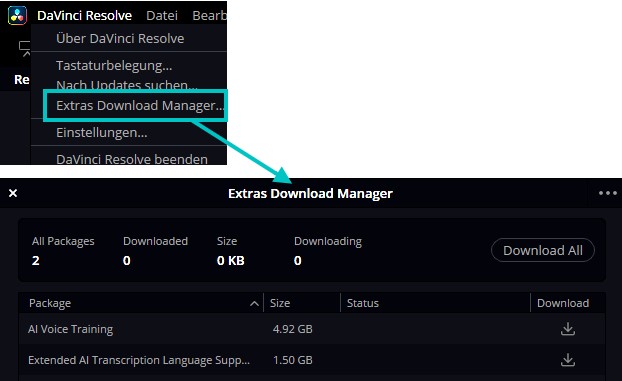Click the Downloading summary label

point(328,241)
